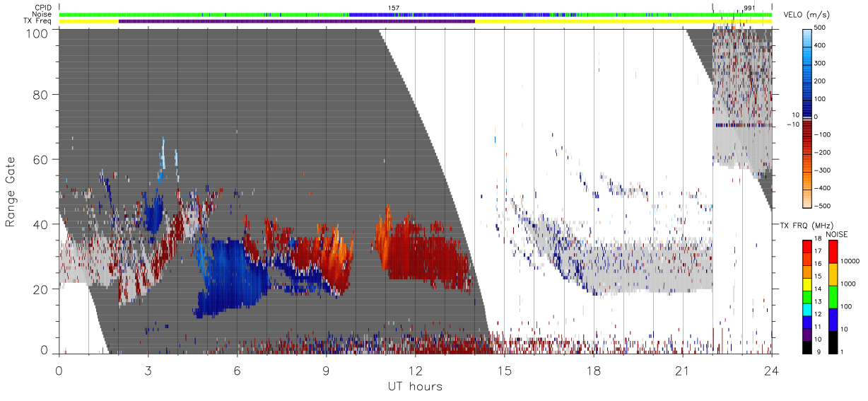Click the 'UT hours' x-axis title
Screen dimensions: 868x401
click(x=415, y=386)
